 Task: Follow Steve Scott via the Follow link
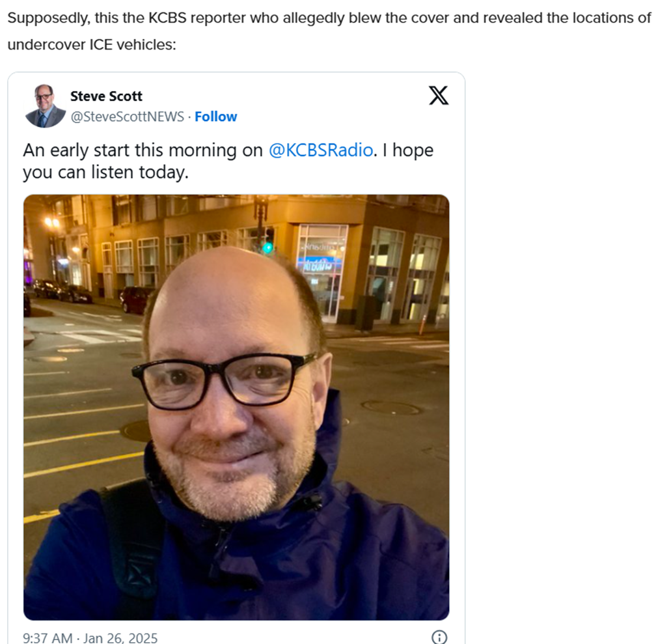tap(216, 117)
